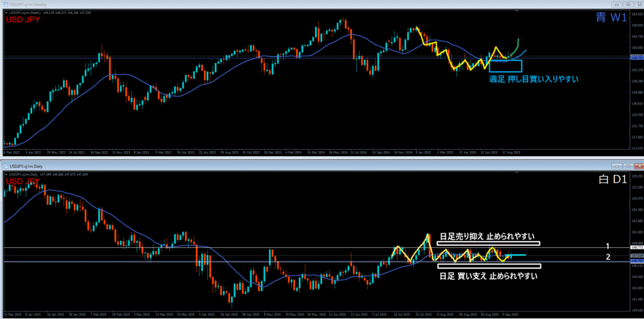644x319 pixels.
Task: Click the Weekly chart window's title icon
Action: (x=7, y=4)
